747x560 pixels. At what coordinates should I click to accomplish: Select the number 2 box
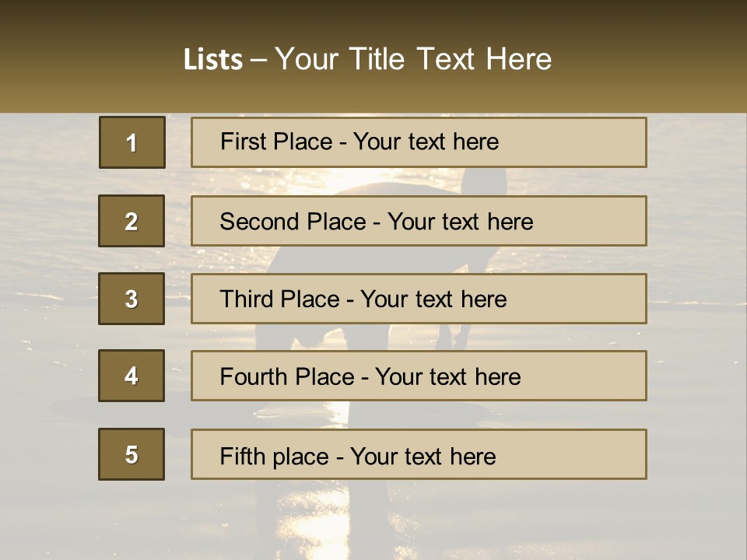click(x=132, y=221)
